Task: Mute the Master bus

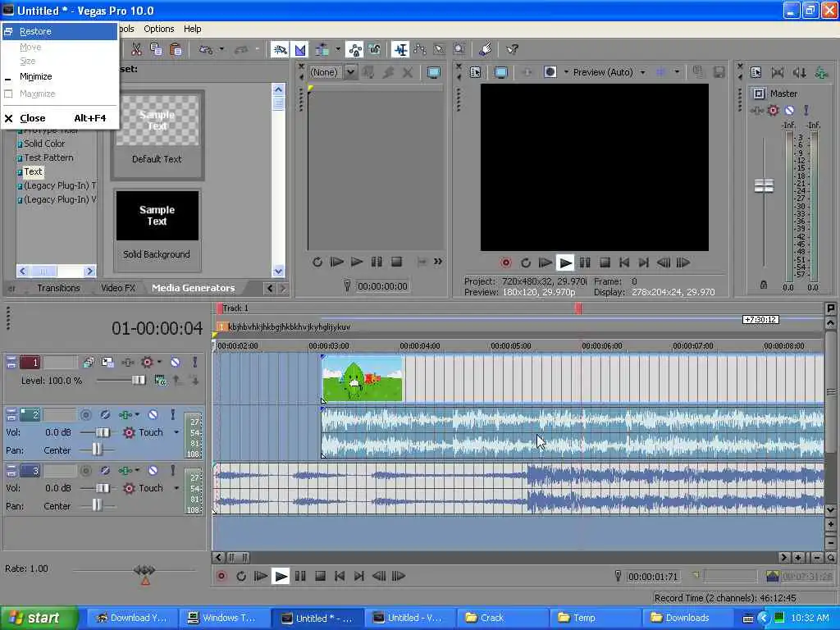Action: pyautogui.click(x=789, y=111)
